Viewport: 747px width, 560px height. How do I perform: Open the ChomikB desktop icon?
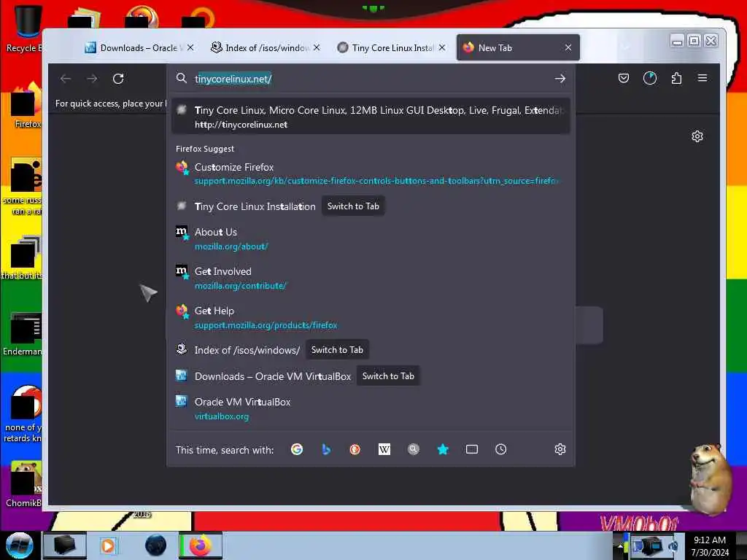[24, 484]
